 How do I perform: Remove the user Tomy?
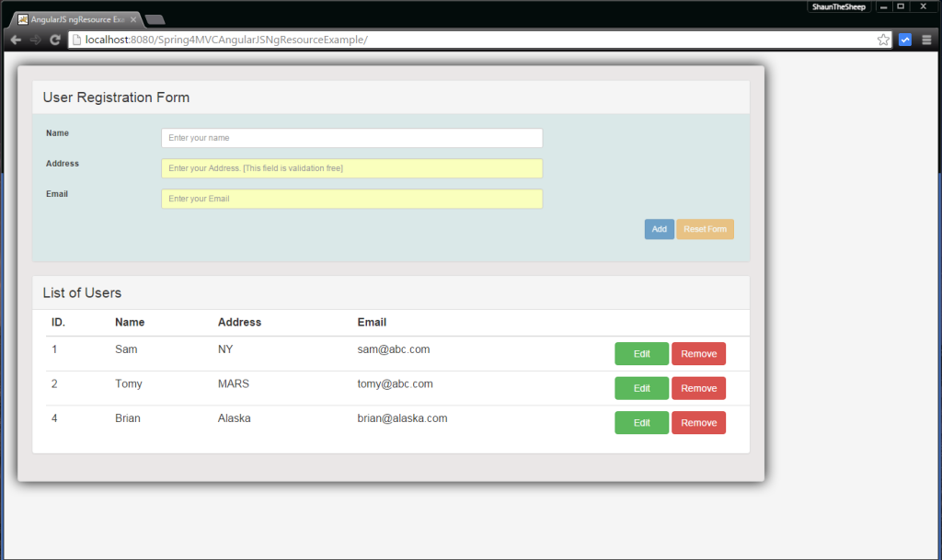point(698,388)
